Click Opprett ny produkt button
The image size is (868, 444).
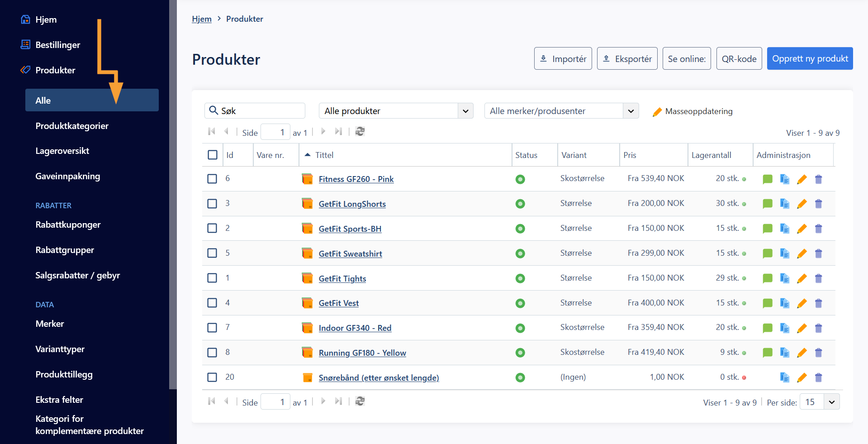pyautogui.click(x=810, y=58)
